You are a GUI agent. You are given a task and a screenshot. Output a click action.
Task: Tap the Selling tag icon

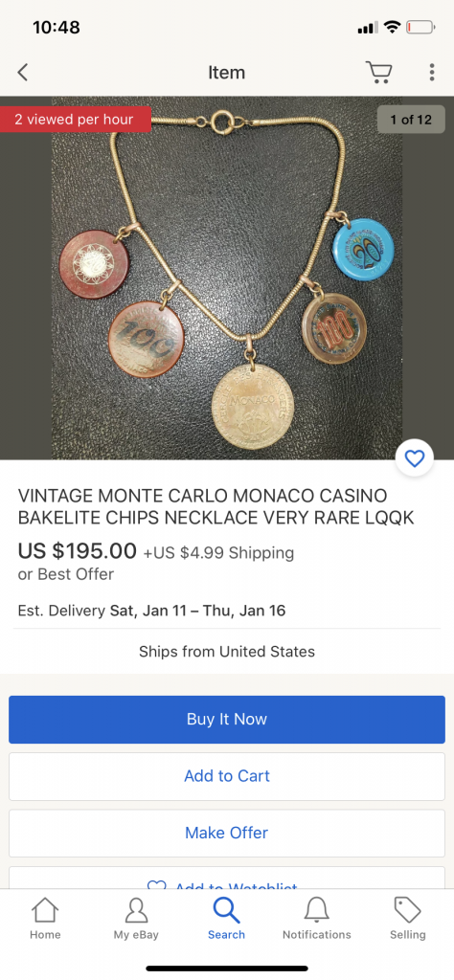408,910
